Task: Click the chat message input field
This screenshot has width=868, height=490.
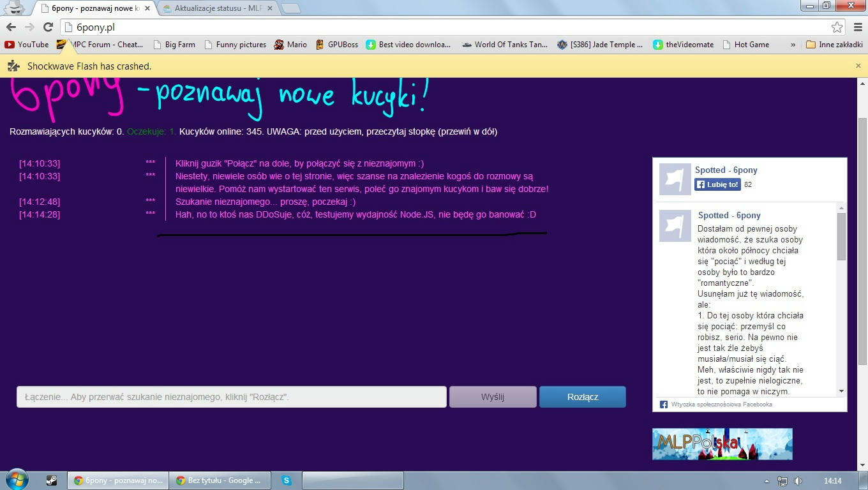Action: coord(231,397)
